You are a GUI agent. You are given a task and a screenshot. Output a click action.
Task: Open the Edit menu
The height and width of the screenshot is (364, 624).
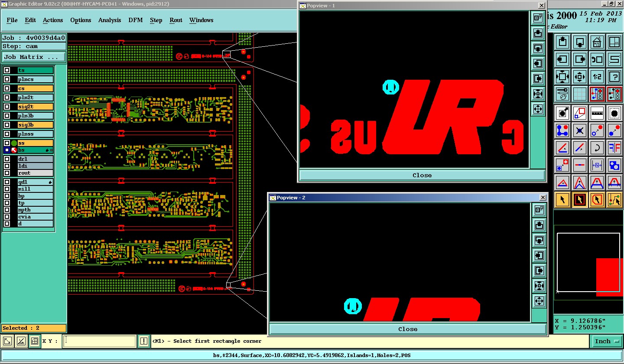point(30,20)
